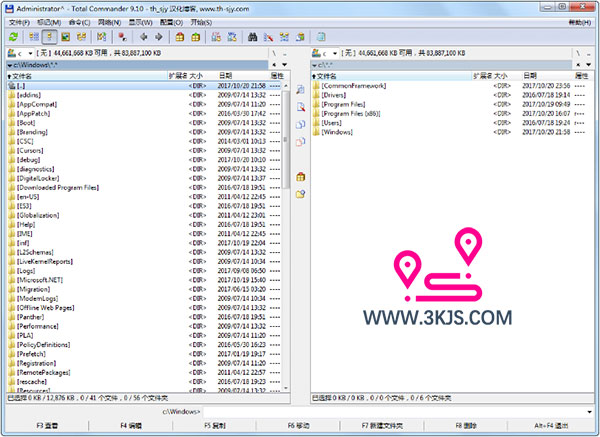Select the full details view toolbar icon
Image resolution: width=600 pixels, height=437 pixels.
tap(49, 37)
